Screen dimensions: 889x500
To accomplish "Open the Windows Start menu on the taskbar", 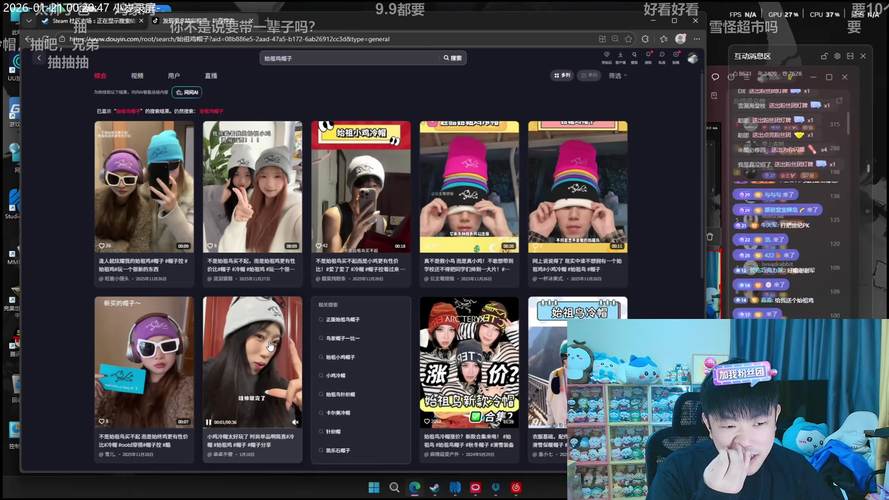I will coord(372,488).
